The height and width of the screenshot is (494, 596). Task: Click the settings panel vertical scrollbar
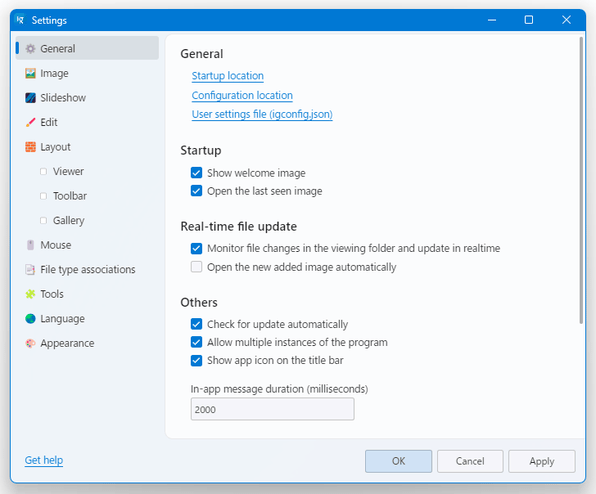coord(581,180)
